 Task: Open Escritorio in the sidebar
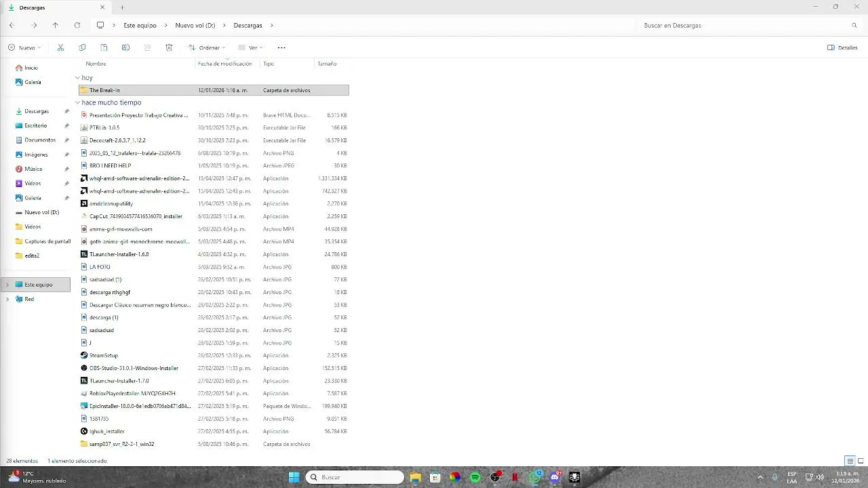pos(36,125)
